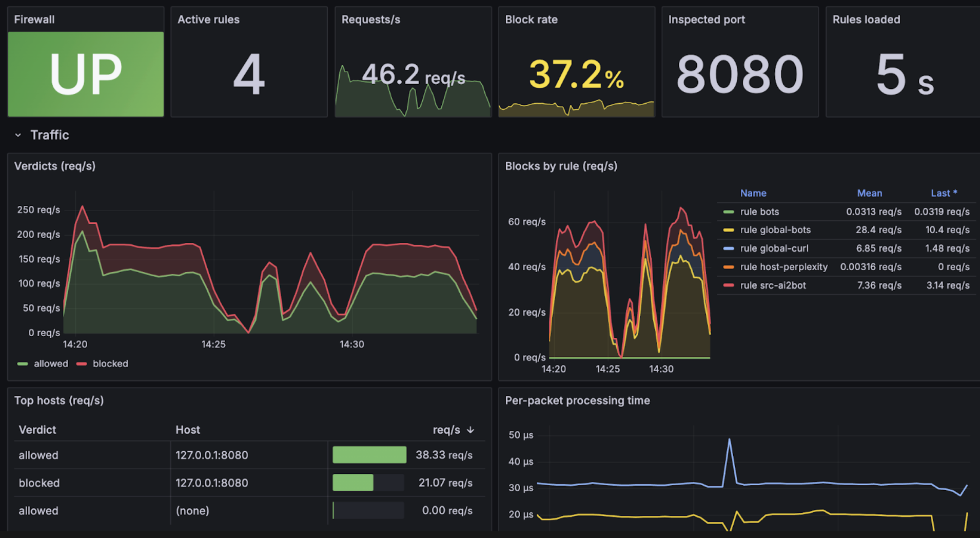Click the Rules loaded 5 s value
Viewport: 980px width, 538px height.
click(x=905, y=74)
